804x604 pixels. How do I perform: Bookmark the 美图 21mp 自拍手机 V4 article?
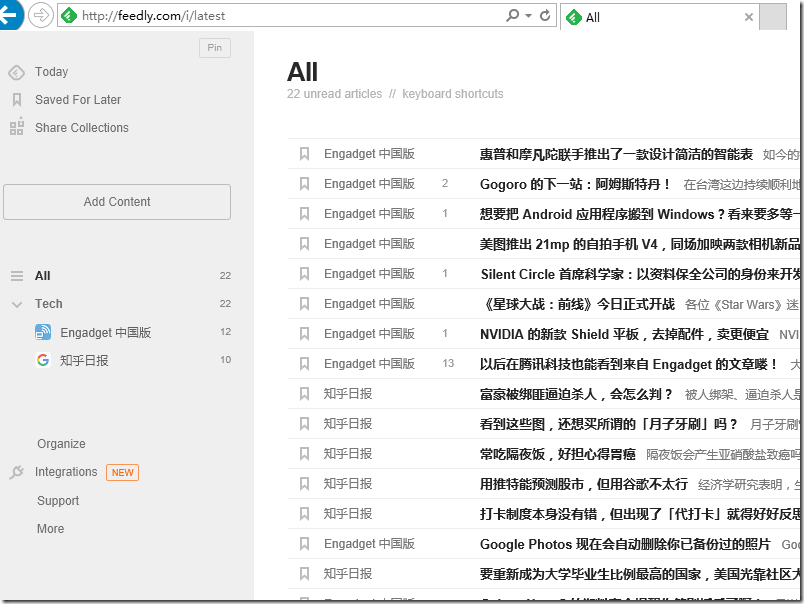tap(305, 244)
